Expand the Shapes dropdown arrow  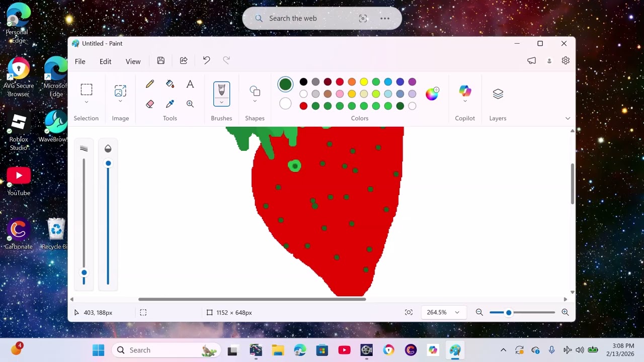[255, 102]
